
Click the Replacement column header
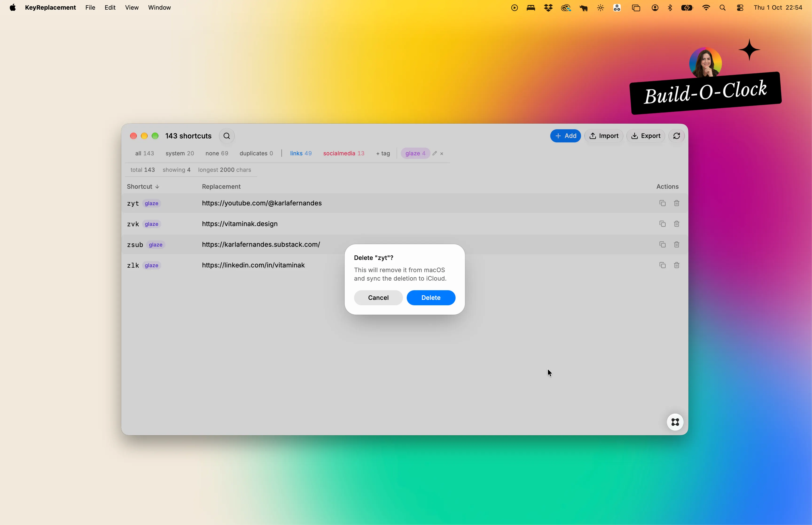click(221, 187)
